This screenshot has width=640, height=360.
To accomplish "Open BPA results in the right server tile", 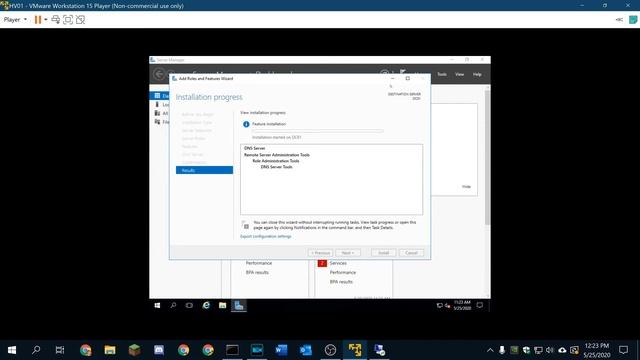I will coord(341,282).
